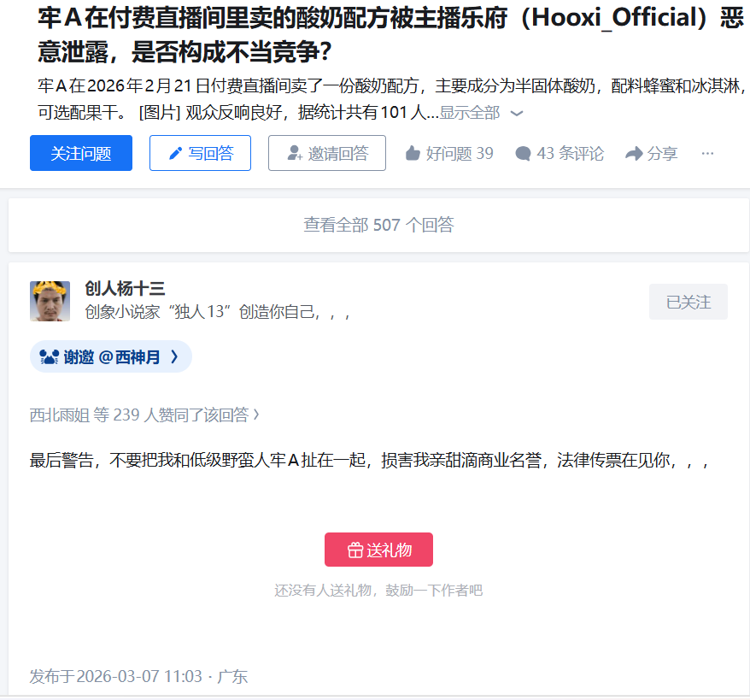Click the publish date 2026-03-07 link
This screenshot has height=700, width=750.
pyautogui.click(x=138, y=677)
